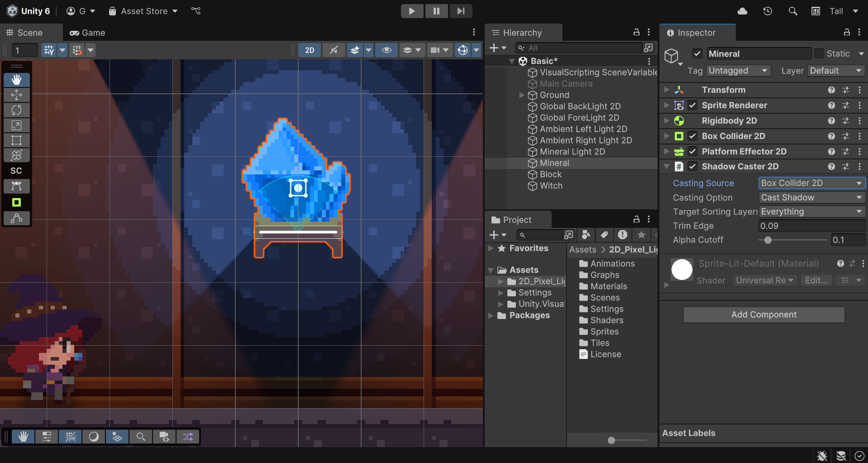Viewport: 868px width, 463px height.
Task: Open Unity Cloud from the cloud icon
Action: (x=742, y=11)
